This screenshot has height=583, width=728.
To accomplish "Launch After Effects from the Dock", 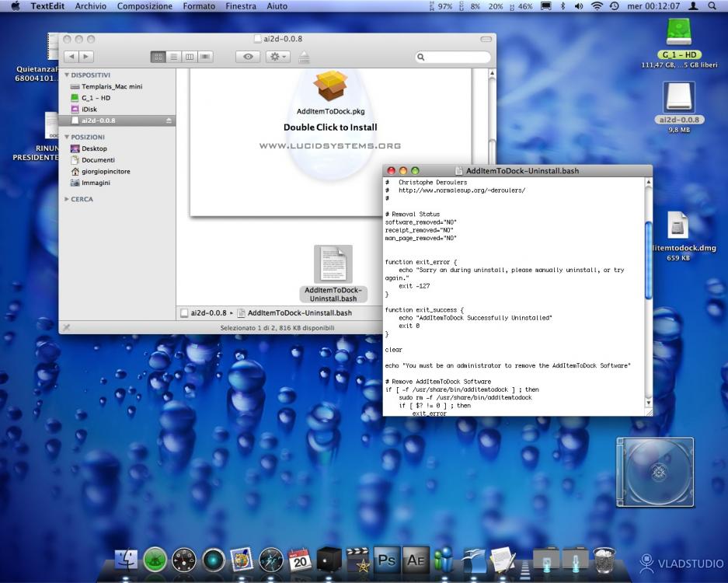I will point(416,560).
